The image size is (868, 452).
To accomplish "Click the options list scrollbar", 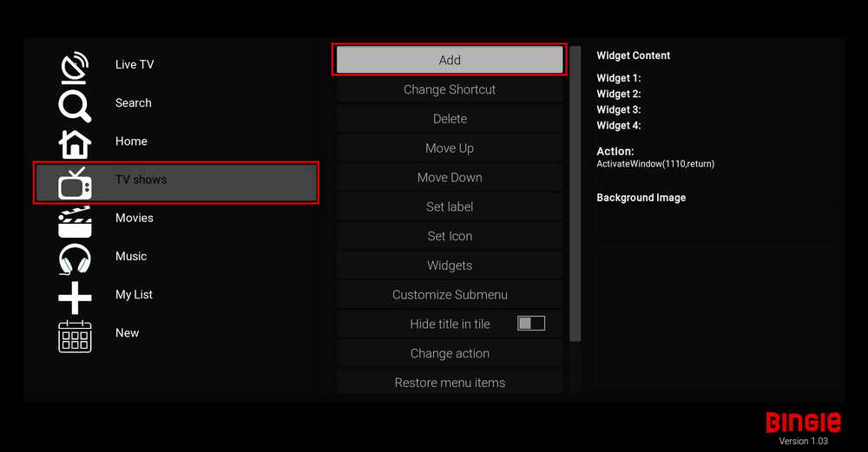I will click(x=575, y=193).
